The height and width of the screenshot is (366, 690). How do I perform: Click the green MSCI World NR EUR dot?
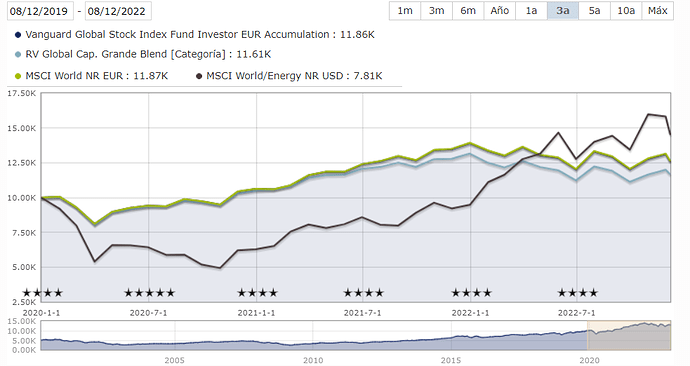18,76
